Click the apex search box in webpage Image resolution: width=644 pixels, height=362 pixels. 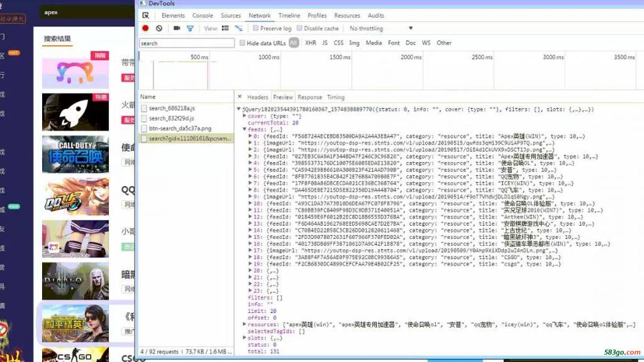tap(87, 13)
